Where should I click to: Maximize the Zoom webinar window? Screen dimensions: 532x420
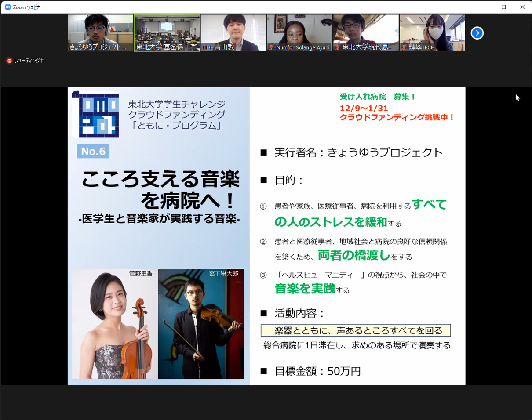tap(504, 7)
